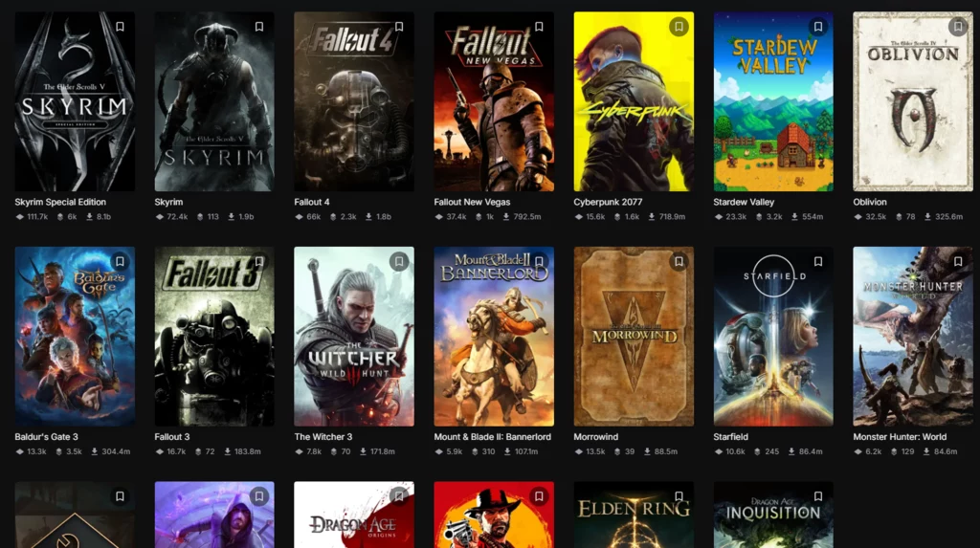Open the Red Dead Redemption cowboy cover
980x548 pixels.
pos(494,515)
